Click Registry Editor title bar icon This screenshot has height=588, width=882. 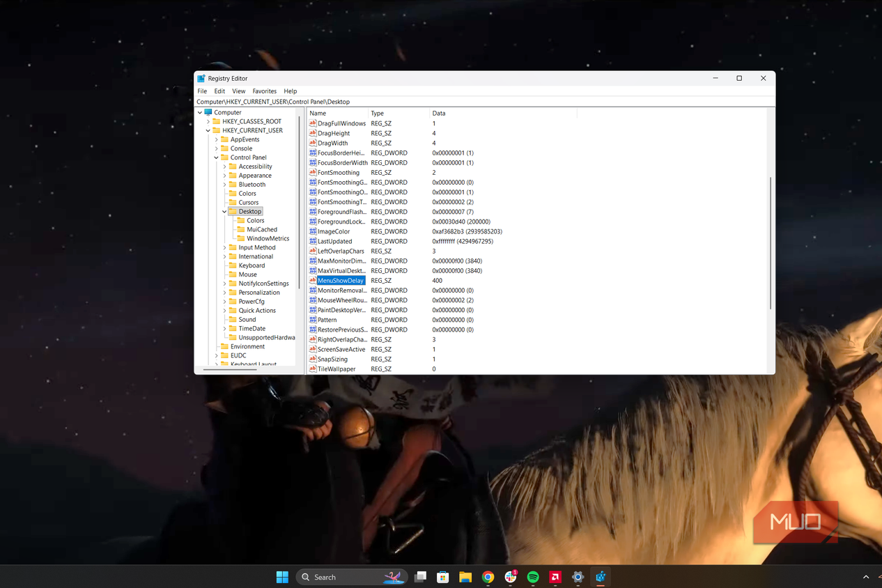pos(201,79)
